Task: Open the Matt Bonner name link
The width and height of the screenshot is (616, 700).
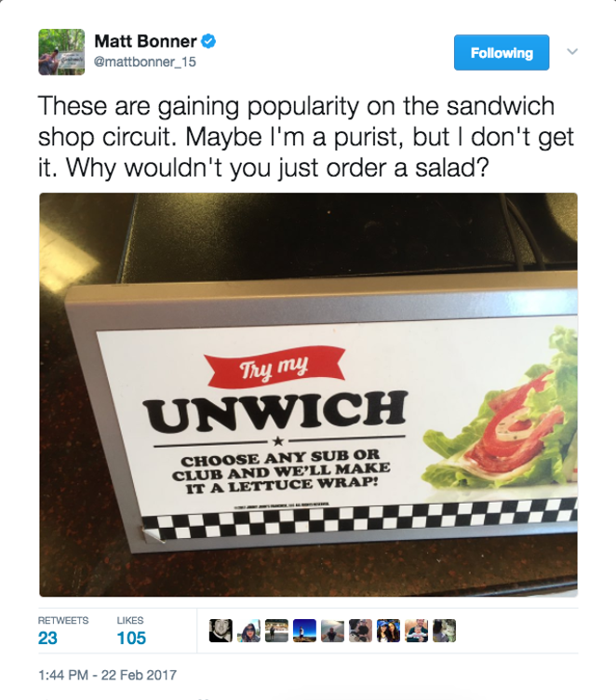Action: [145, 42]
